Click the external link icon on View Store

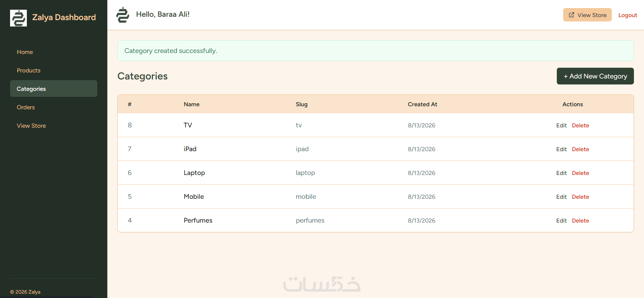572,15
